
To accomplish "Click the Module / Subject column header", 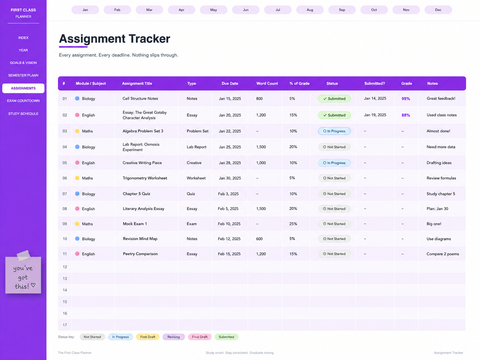I will coord(91,83).
